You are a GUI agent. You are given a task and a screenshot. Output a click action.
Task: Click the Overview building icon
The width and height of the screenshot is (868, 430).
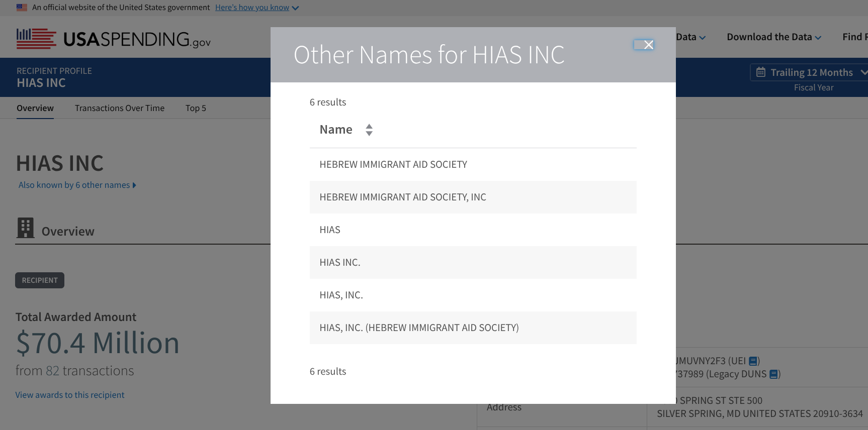pos(26,228)
